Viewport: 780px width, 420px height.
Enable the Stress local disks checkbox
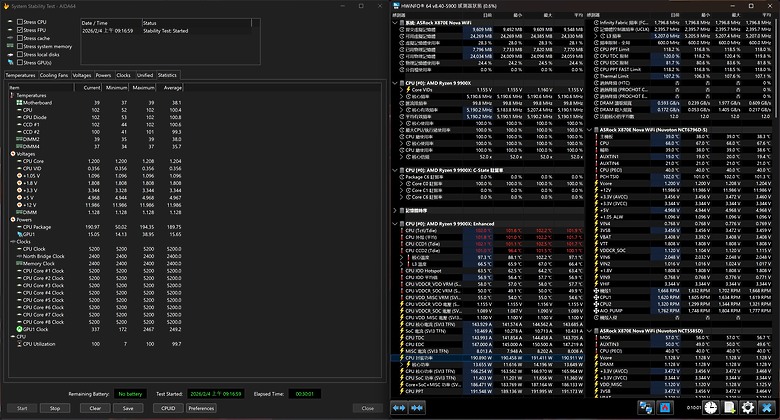[20, 54]
